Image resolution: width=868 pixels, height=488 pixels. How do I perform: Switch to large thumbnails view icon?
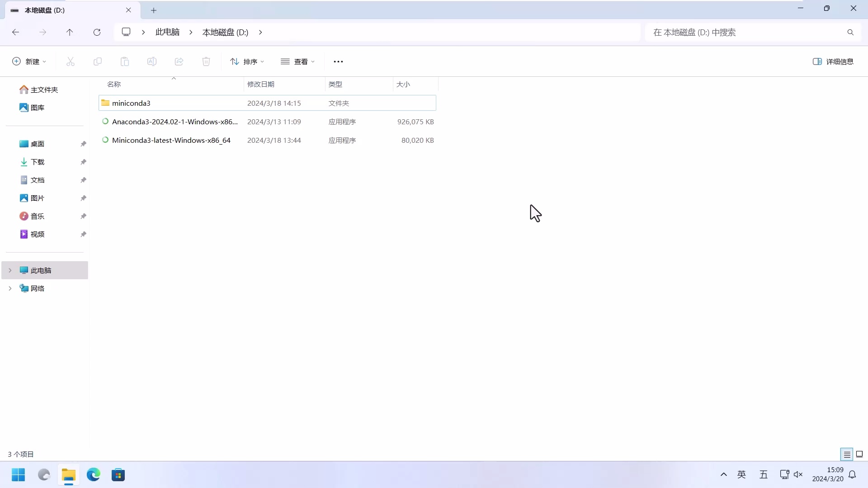coord(859,454)
